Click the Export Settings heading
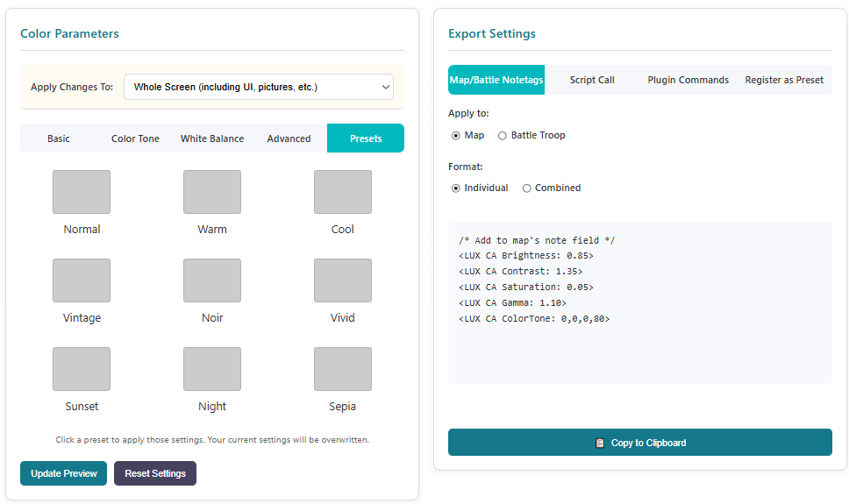This screenshot has height=504, width=849. tap(492, 33)
